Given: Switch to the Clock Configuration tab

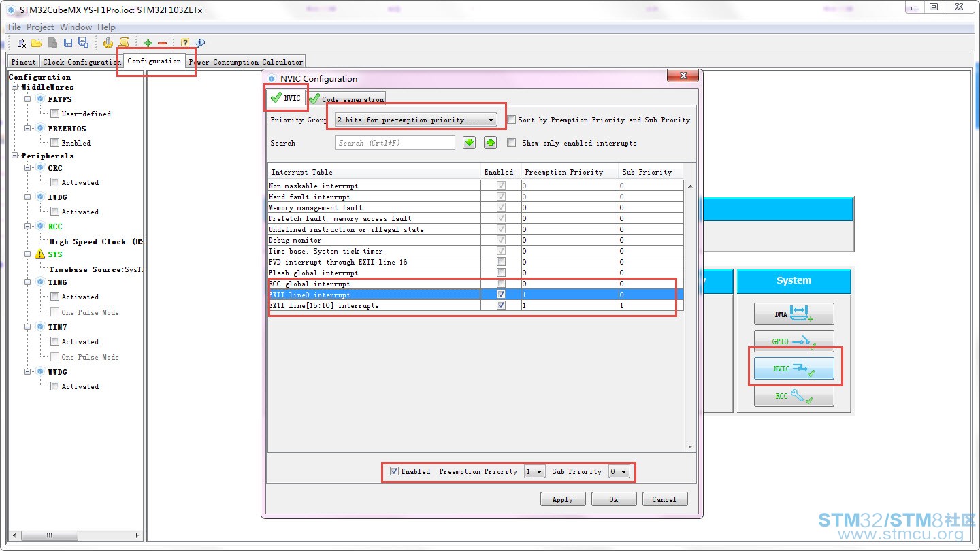Looking at the screenshot, I should click(82, 62).
